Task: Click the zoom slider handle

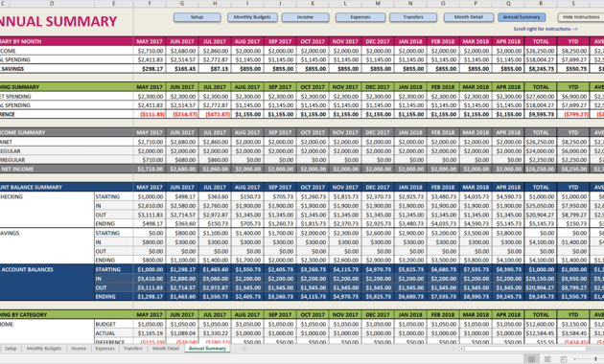Action: click(595, 359)
